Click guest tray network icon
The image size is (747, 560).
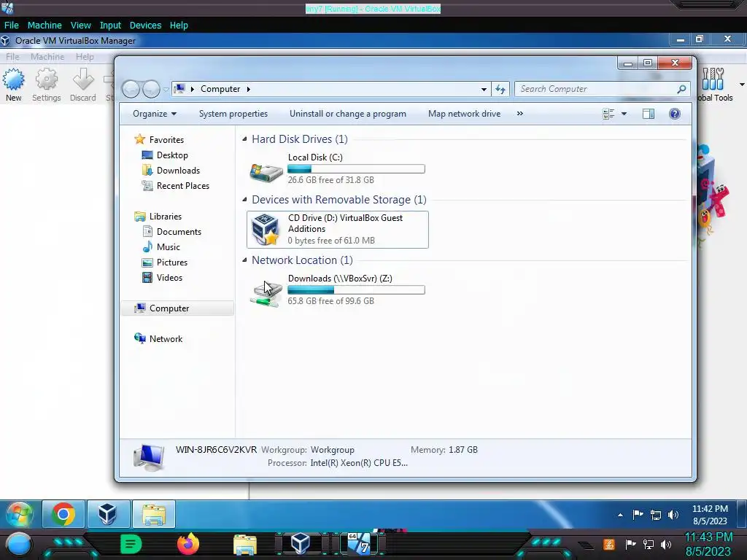pos(656,515)
